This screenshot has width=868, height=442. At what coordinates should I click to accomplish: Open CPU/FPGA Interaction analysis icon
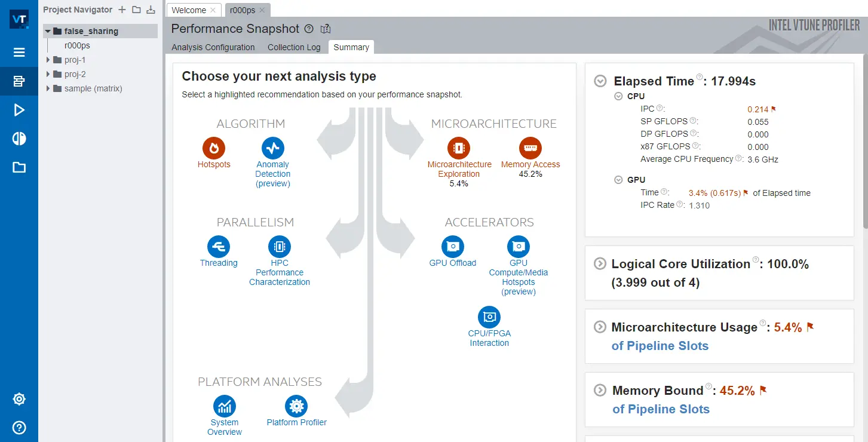489,317
